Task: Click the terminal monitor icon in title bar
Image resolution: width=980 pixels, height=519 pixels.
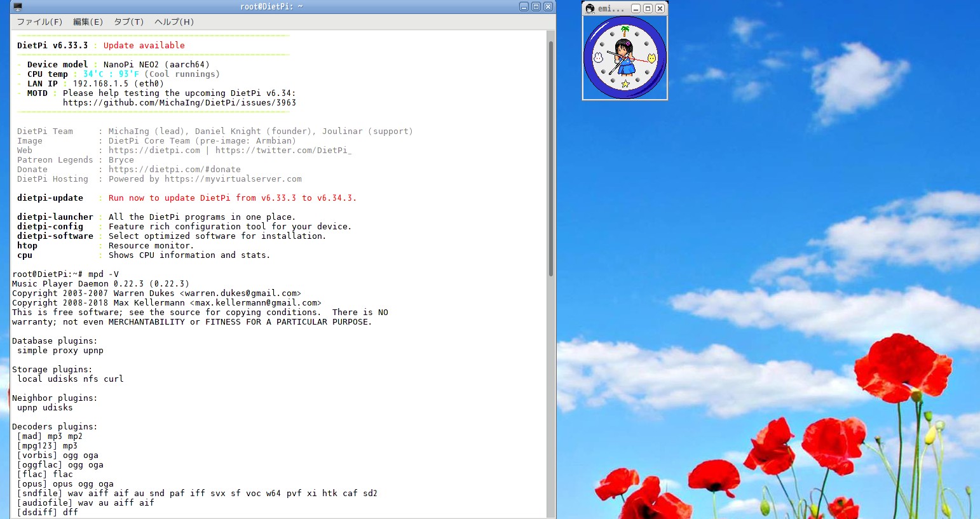Action: pyautogui.click(x=18, y=7)
